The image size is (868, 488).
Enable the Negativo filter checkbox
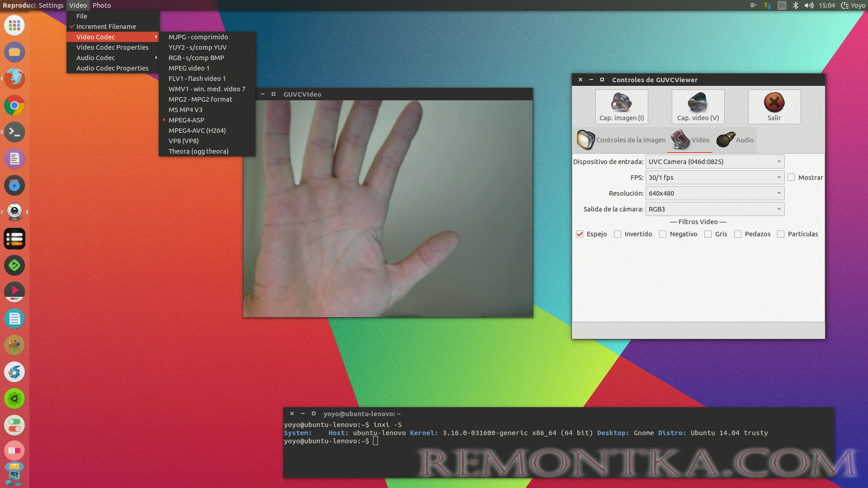click(x=663, y=234)
